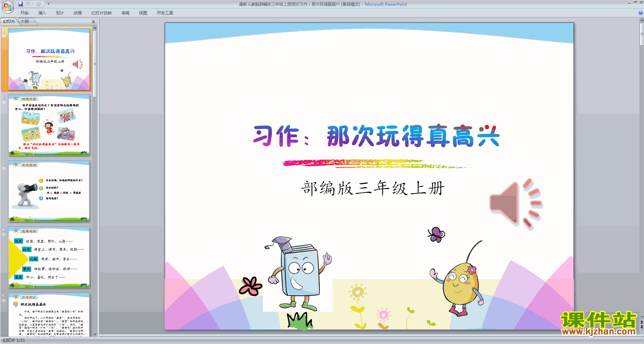Open the 动画 ribbon tab
Viewport: 644px width, 344px height.
coord(77,13)
